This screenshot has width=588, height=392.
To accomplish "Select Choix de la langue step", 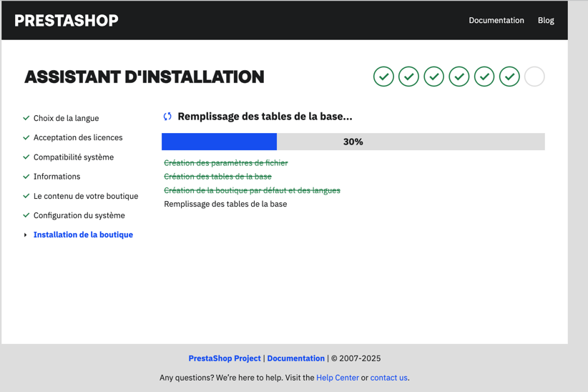I will 67,118.
